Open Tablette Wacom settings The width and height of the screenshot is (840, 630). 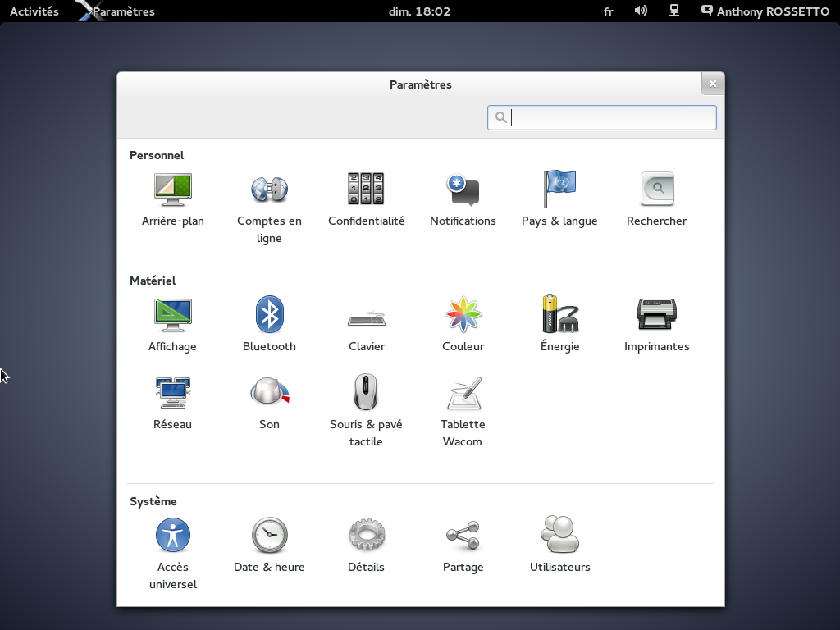pos(463,412)
